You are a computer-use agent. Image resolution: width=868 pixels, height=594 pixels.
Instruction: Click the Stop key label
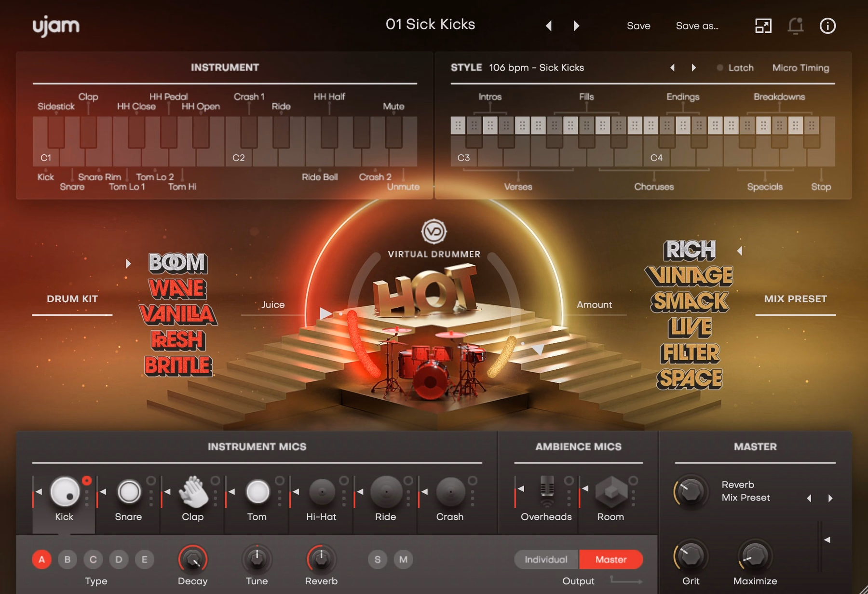(821, 187)
